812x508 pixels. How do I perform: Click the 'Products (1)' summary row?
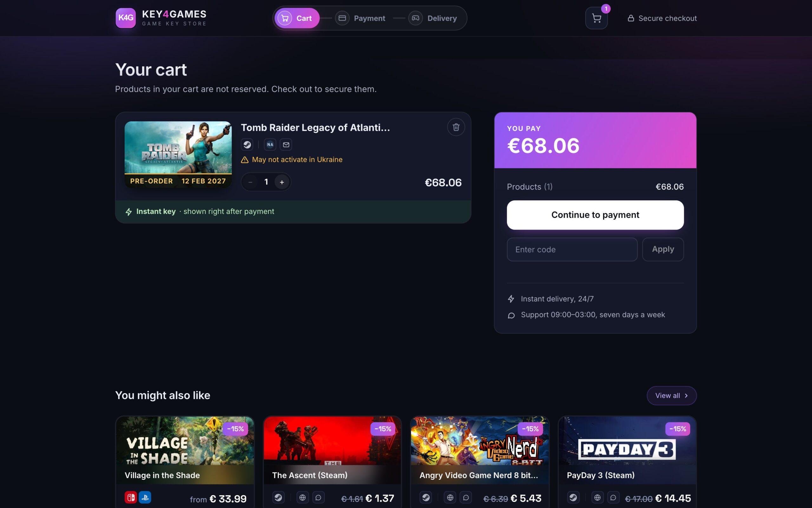595,187
